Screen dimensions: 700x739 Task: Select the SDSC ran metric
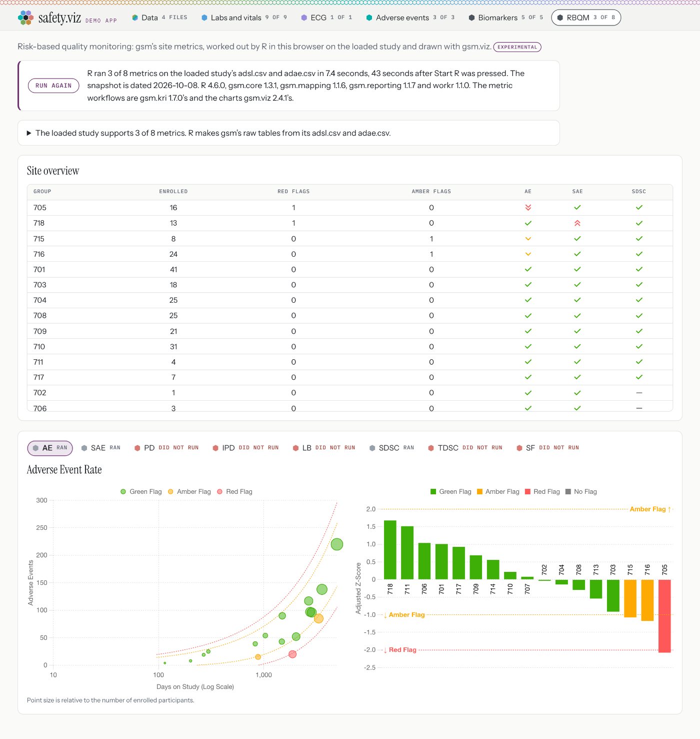pos(391,448)
